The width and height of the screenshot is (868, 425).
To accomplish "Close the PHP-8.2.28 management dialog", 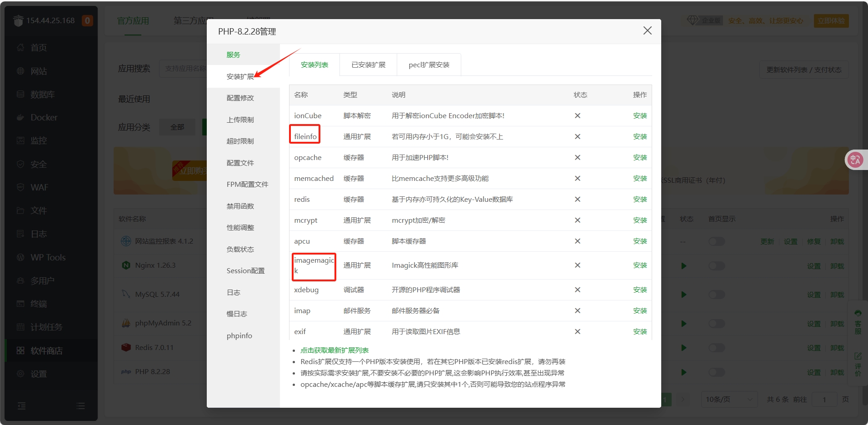I will pyautogui.click(x=647, y=30).
